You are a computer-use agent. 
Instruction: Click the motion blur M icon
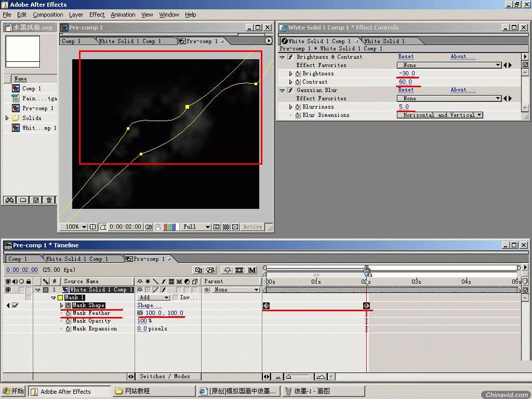[252, 270]
